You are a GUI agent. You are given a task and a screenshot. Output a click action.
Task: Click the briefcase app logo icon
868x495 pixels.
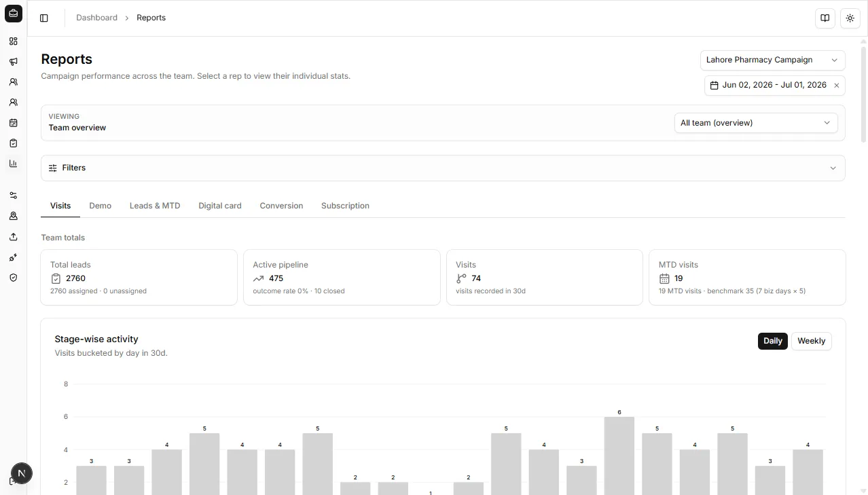tap(14, 14)
